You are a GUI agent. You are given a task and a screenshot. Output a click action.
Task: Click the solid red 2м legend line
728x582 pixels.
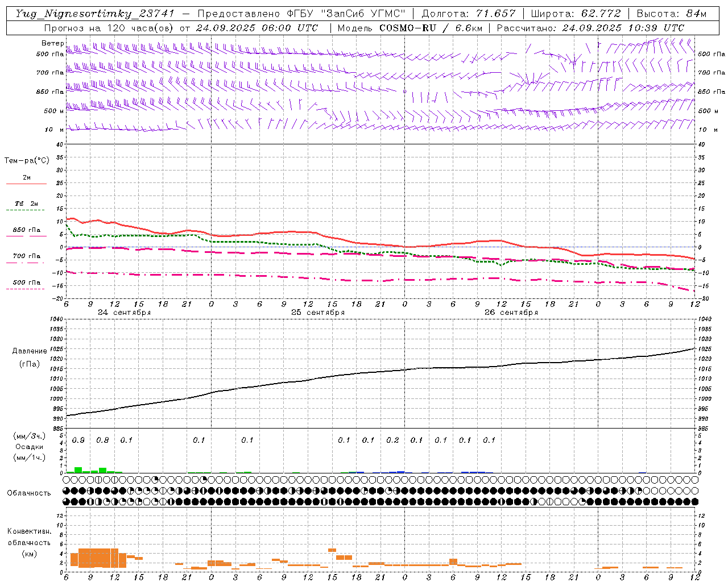coord(26,184)
